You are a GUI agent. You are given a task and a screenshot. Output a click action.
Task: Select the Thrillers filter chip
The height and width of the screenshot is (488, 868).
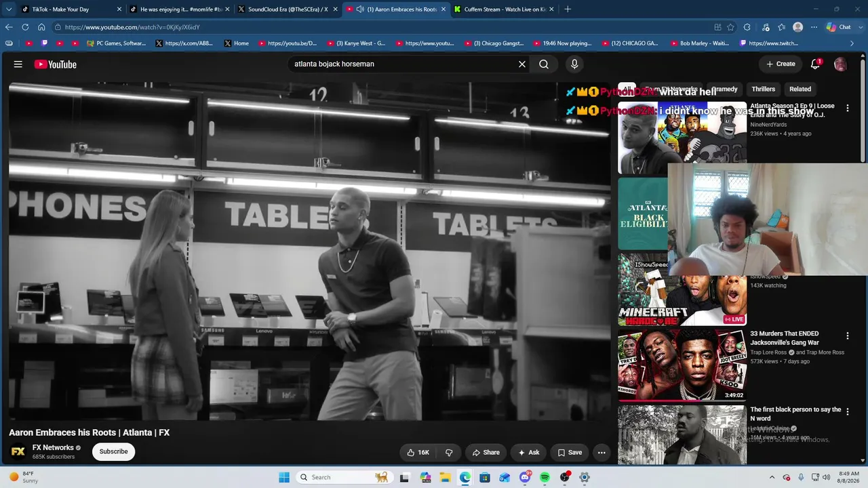coord(763,89)
